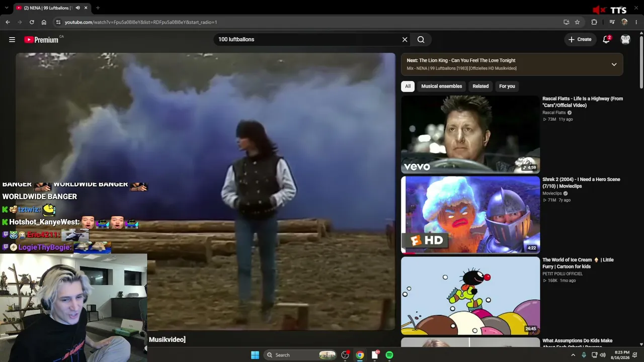The height and width of the screenshot is (362, 644).
Task: Select the All filter chip
Action: tap(408, 86)
